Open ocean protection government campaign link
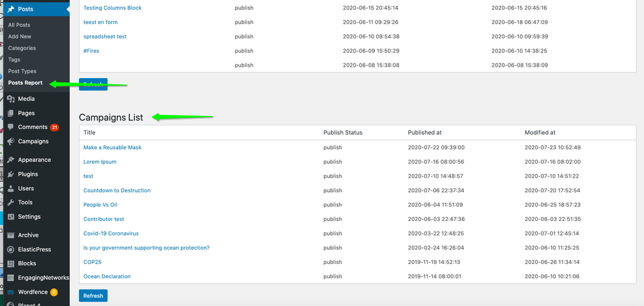 147,248
